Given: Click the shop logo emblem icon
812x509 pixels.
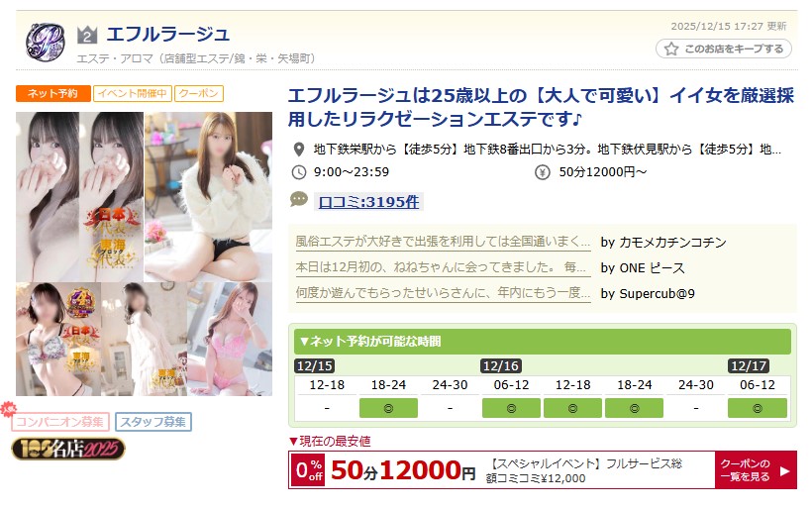Looking at the screenshot, I should 46,43.
